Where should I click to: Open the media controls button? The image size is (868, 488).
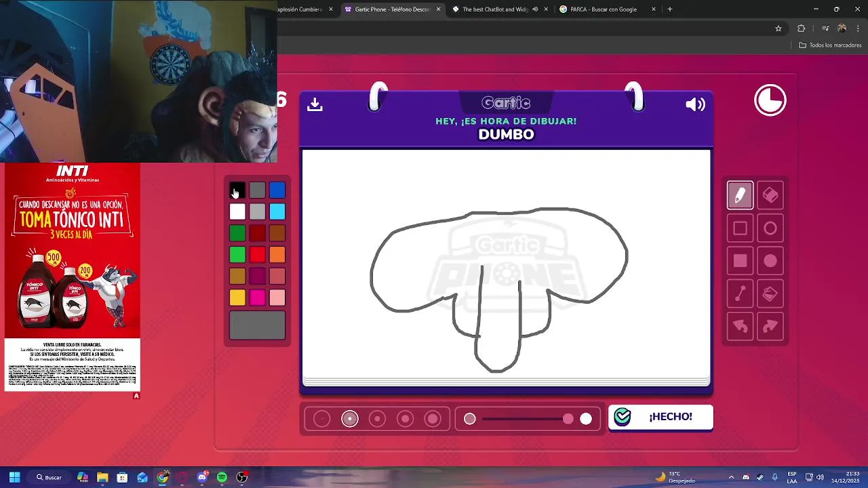click(x=825, y=28)
